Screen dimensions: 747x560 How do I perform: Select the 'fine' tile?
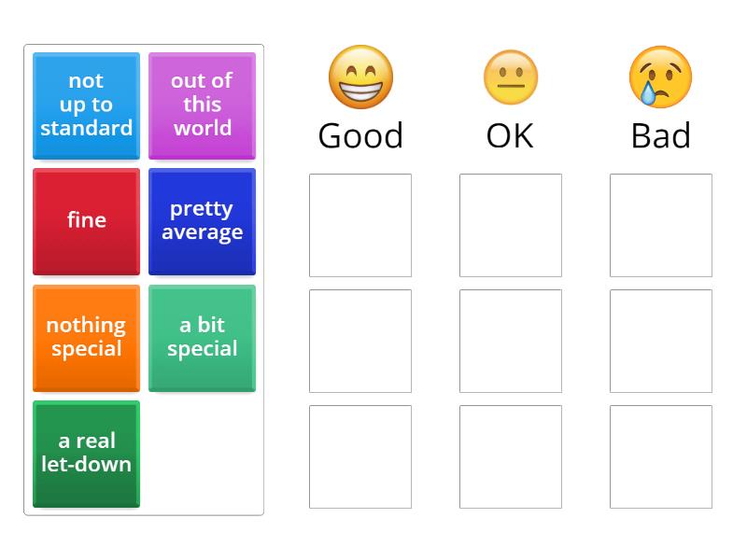pyautogui.click(x=86, y=221)
